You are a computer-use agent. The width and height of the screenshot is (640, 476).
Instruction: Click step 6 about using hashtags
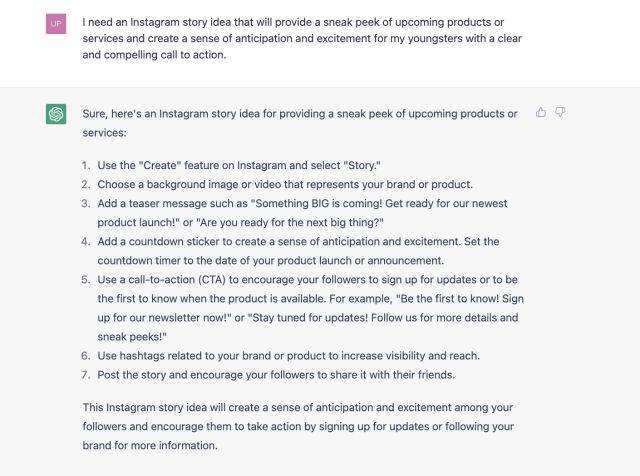pos(296,357)
